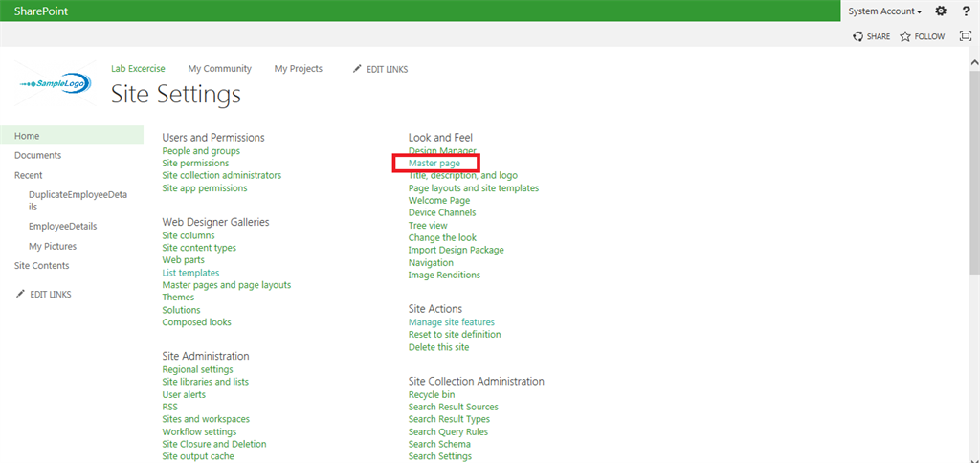Open Recent in the left navigation
Screen dimensions: 980x463
(29, 176)
